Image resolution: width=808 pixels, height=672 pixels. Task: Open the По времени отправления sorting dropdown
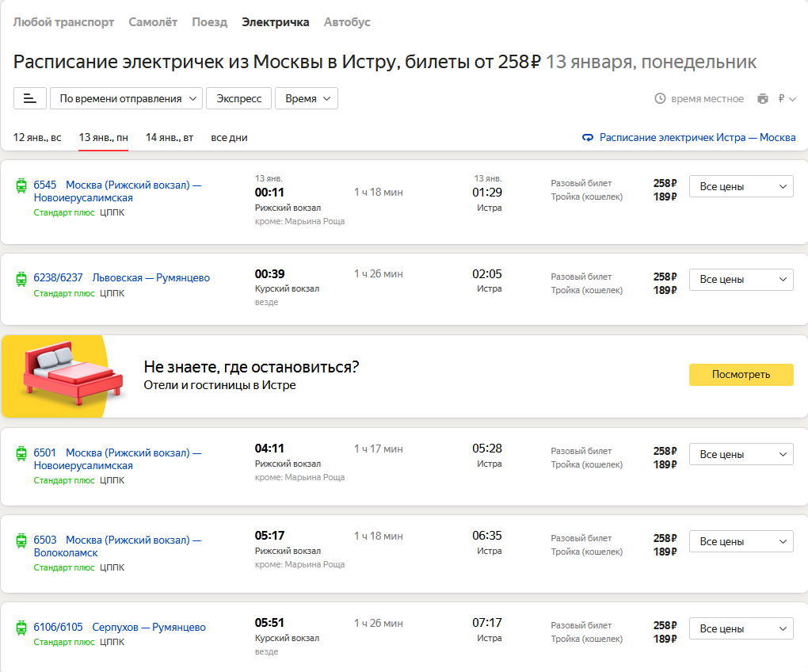[126, 98]
